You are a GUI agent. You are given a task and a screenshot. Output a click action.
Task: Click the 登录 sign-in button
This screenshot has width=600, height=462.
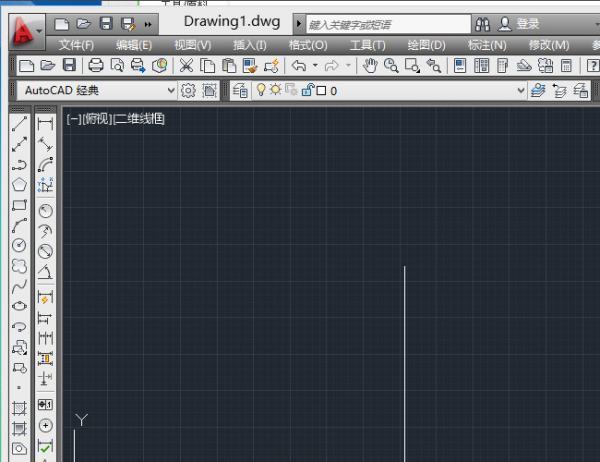(x=519, y=24)
